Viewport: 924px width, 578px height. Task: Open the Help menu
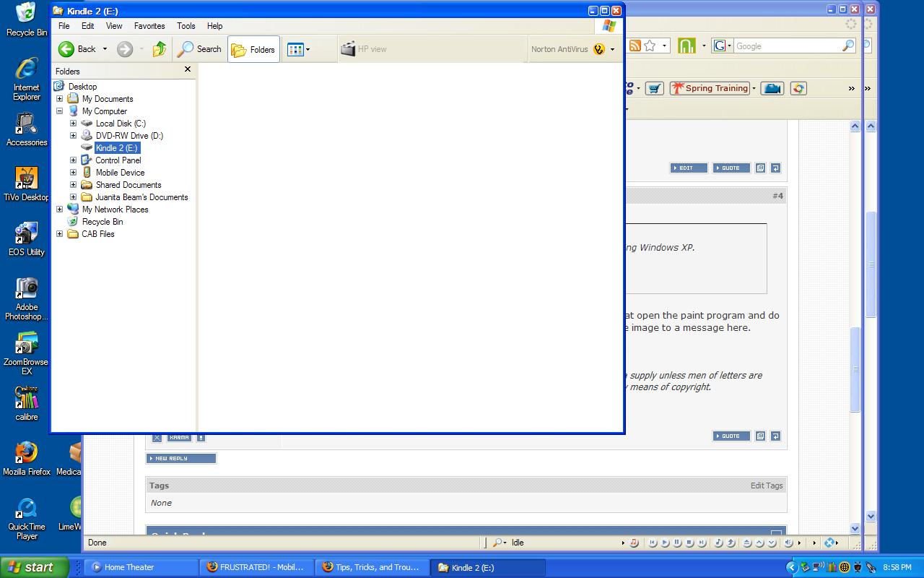[214, 26]
